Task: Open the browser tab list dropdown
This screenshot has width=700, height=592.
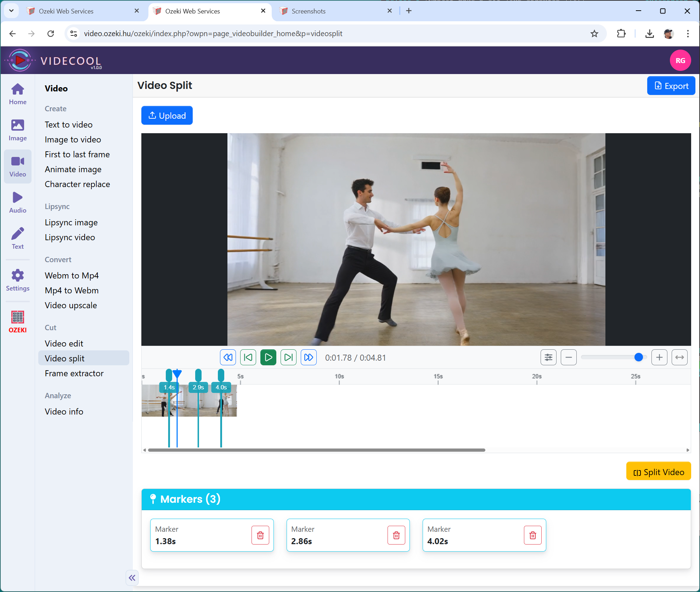Action: [11, 11]
